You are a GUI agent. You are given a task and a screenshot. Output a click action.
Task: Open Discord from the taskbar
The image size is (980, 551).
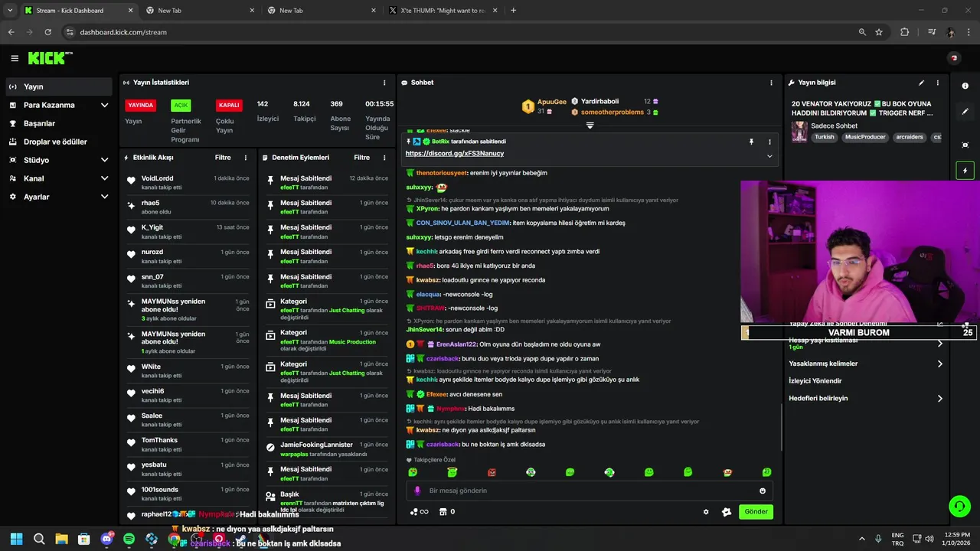pos(106,539)
